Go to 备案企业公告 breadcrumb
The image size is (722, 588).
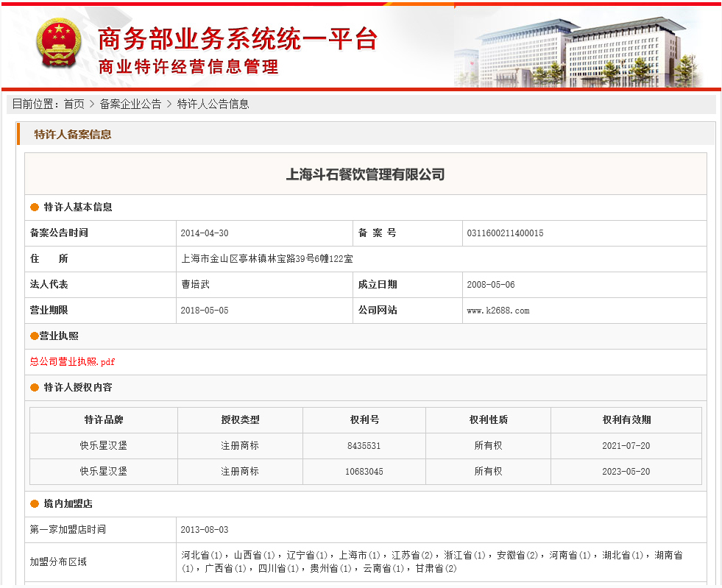130,104
